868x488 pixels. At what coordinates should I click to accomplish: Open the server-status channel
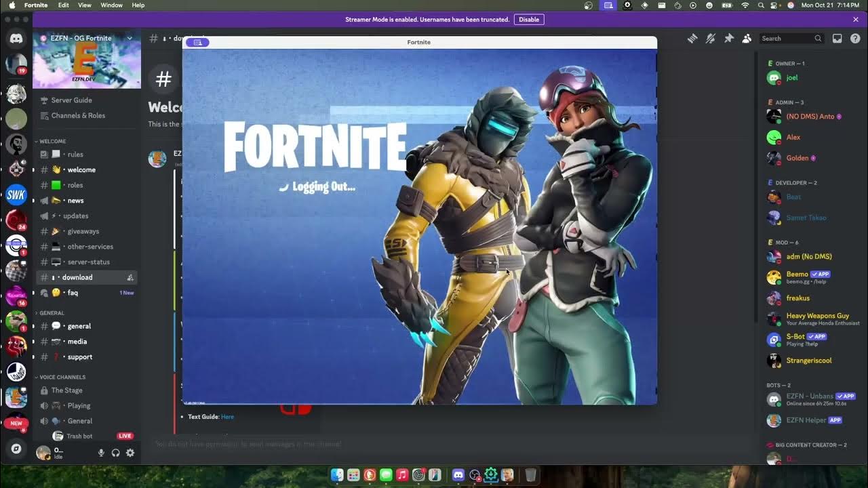pos(87,262)
